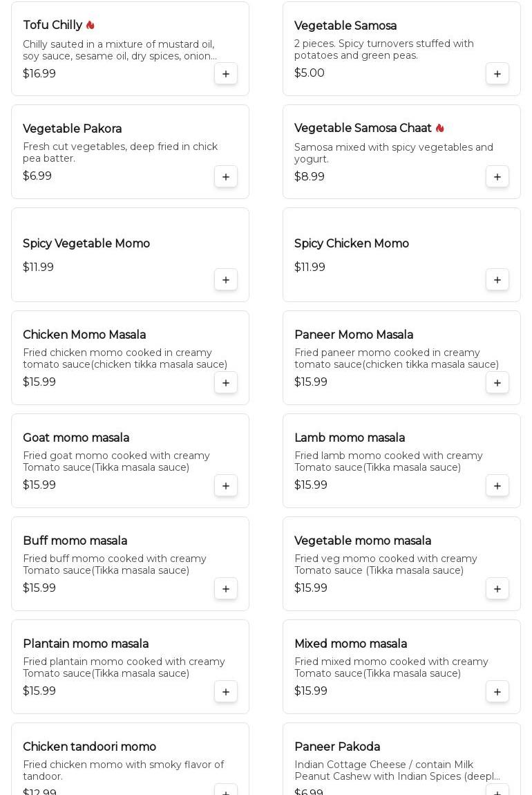Screen dimensions: 532x795
Task: Open Vegetable Samosa Chaat details
Action: point(363,129)
